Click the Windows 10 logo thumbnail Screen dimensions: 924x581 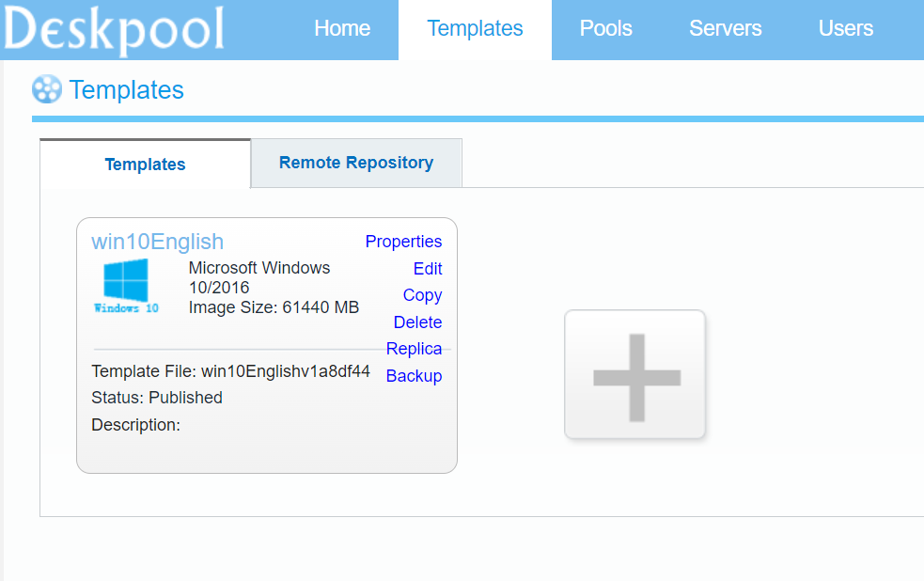126,287
